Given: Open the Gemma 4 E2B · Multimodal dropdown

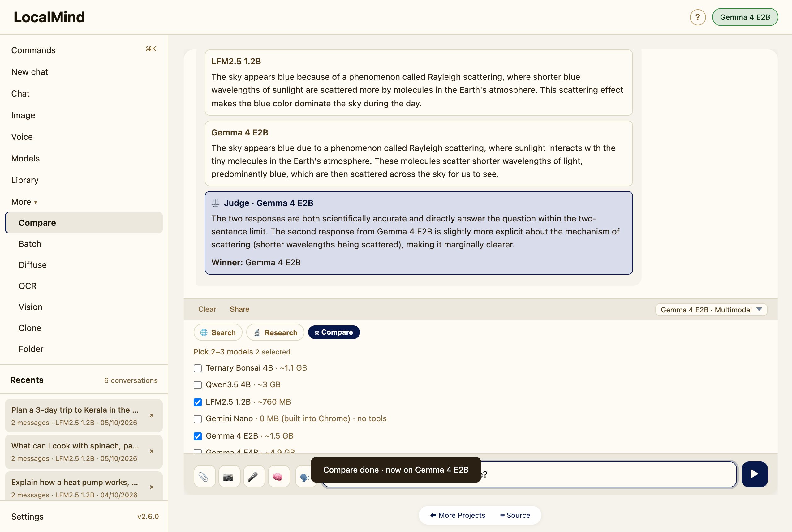Looking at the screenshot, I should click(711, 310).
